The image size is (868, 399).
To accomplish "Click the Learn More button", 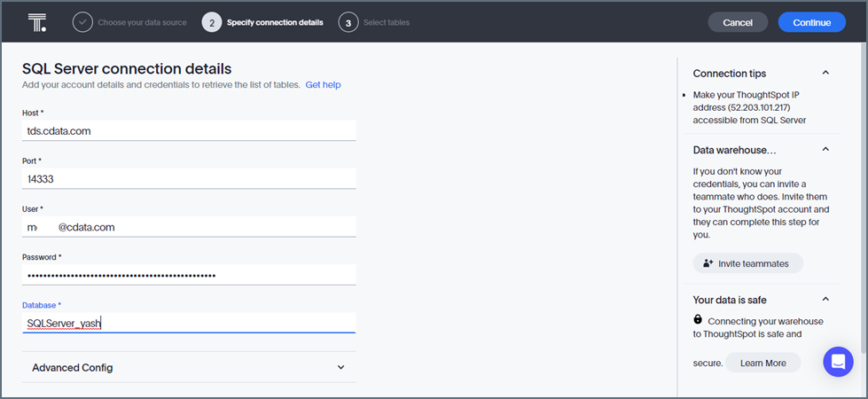I will coord(763,363).
